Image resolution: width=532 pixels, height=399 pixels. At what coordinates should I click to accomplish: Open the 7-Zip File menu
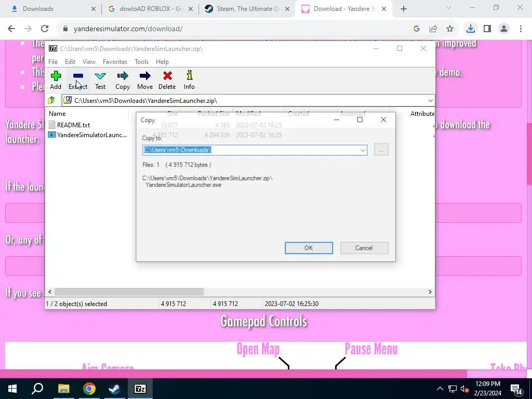[x=53, y=61]
